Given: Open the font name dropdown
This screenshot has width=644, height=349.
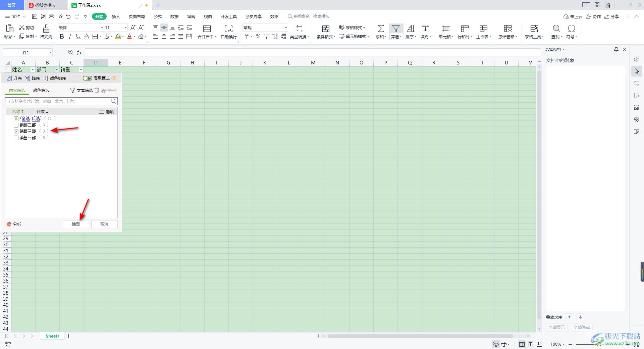Looking at the screenshot, I should click(102, 28).
